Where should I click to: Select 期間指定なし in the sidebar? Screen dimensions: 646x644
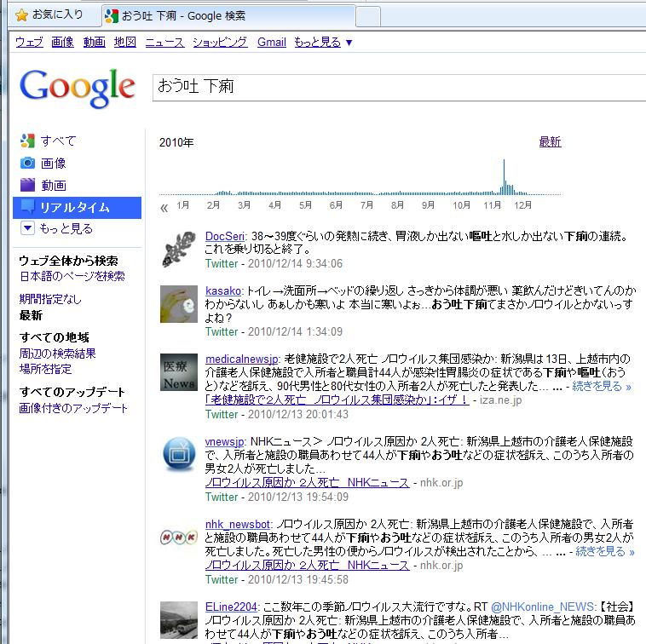pyautogui.click(x=50, y=299)
